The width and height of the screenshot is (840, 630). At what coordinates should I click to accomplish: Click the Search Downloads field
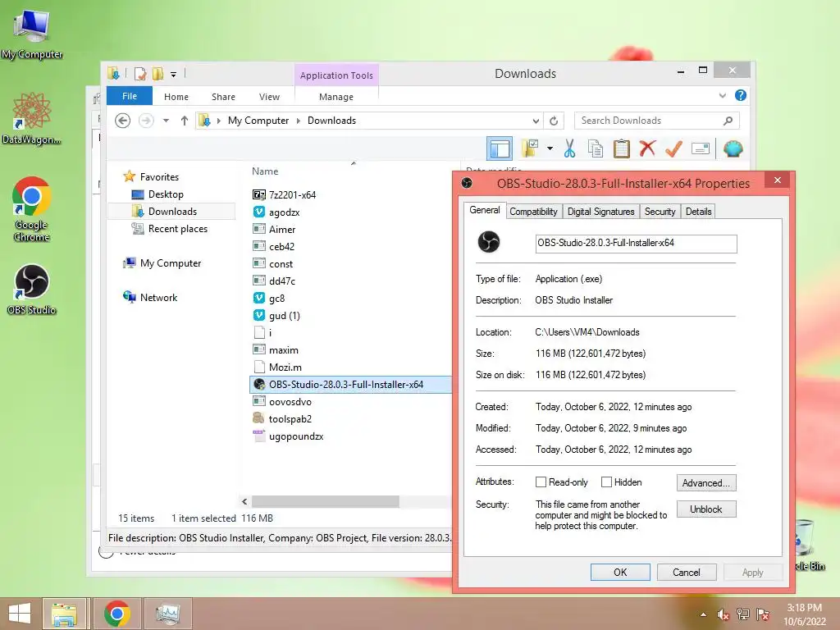[656, 121]
